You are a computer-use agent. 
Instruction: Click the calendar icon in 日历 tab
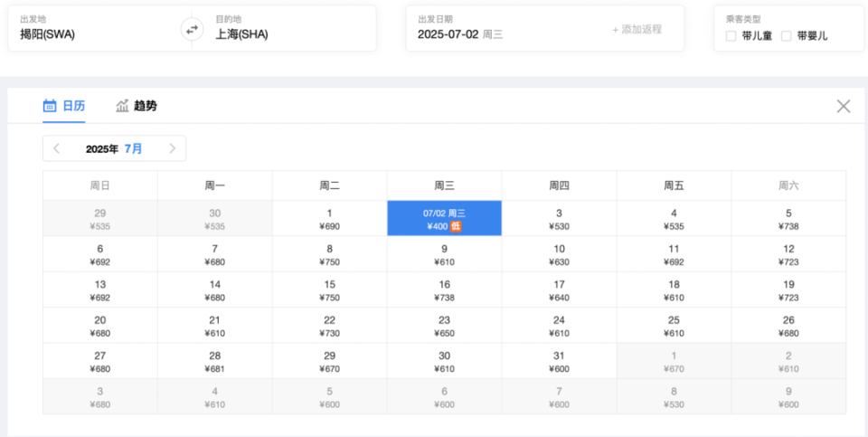pos(50,105)
